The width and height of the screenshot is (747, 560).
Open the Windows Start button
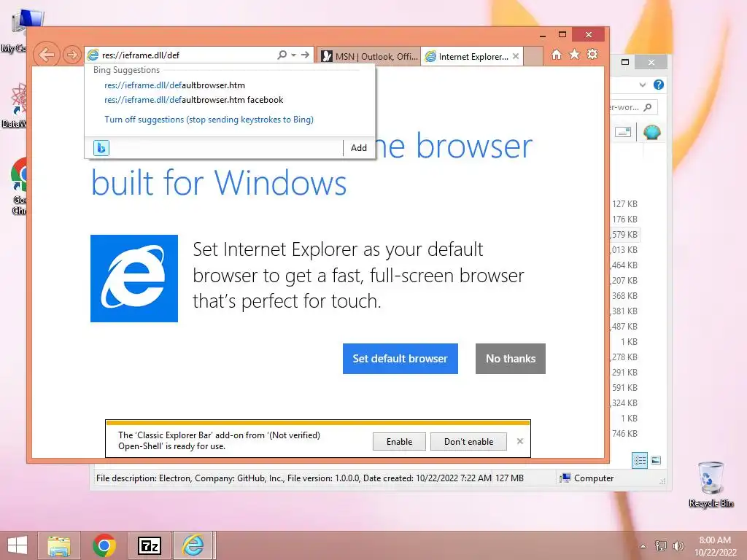click(x=18, y=545)
